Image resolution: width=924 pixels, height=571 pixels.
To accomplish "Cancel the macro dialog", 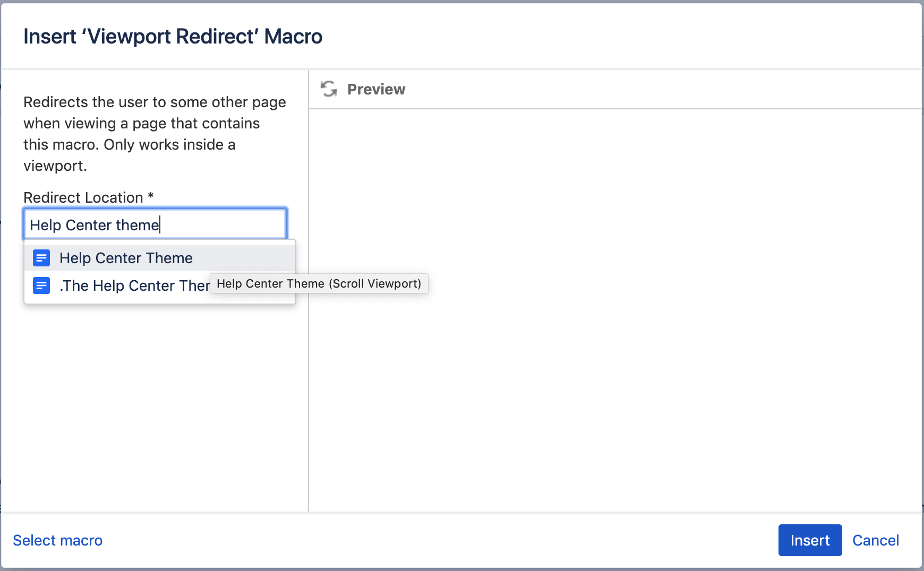I will pos(875,540).
